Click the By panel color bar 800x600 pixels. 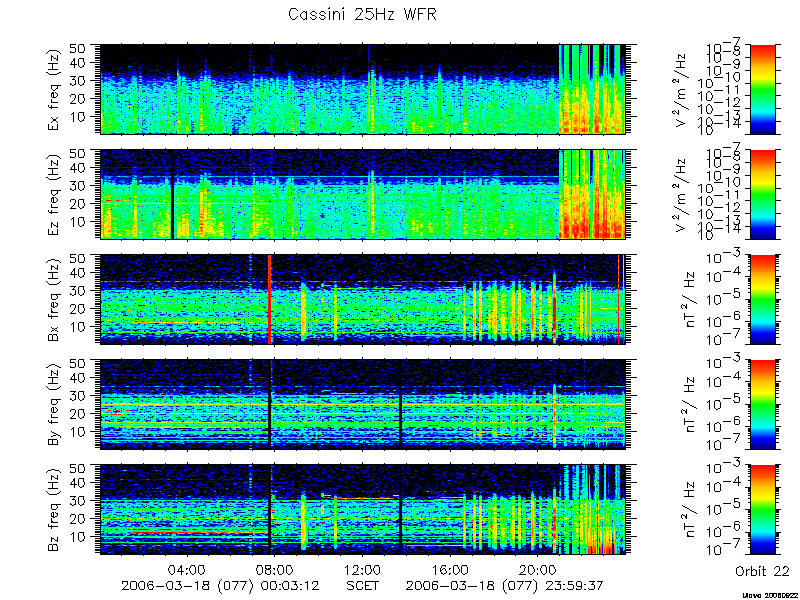click(x=763, y=405)
